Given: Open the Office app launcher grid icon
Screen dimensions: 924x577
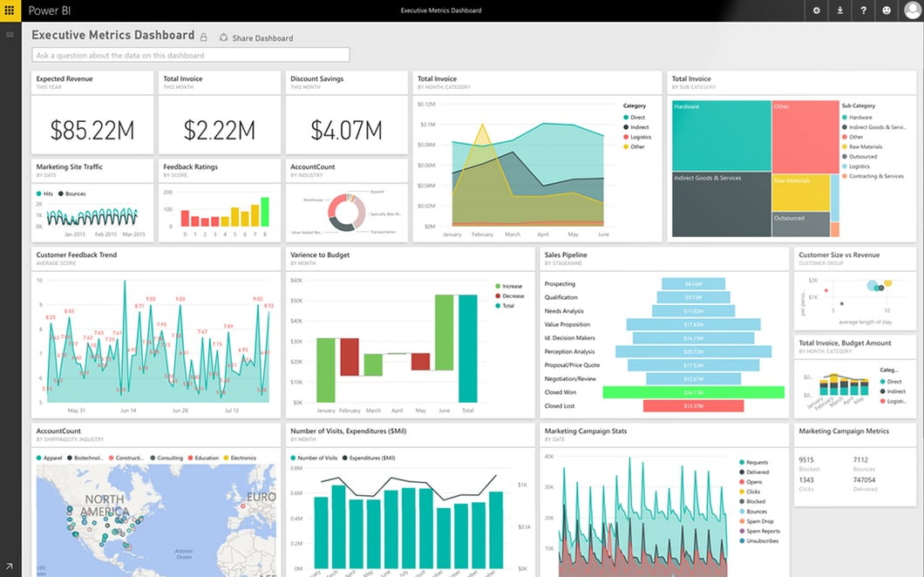Looking at the screenshot, I should pos(10,10).
